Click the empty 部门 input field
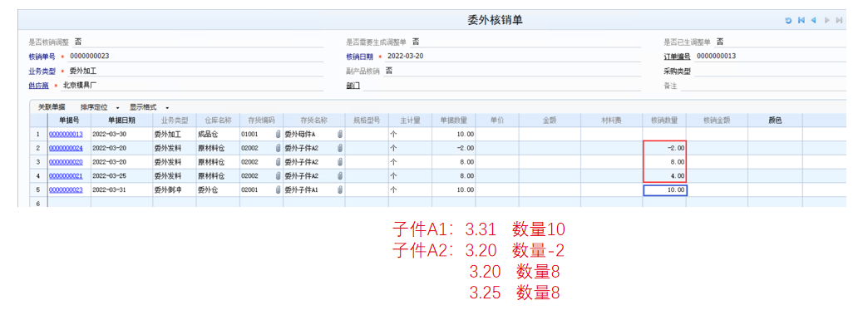 501,86
